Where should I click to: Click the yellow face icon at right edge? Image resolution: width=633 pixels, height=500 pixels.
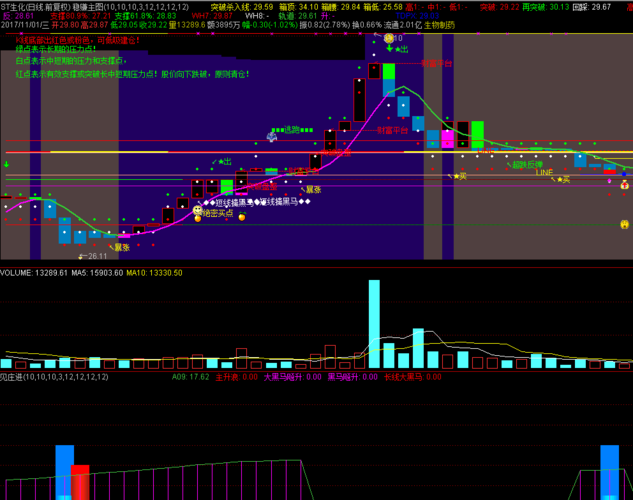coord(624,225)
